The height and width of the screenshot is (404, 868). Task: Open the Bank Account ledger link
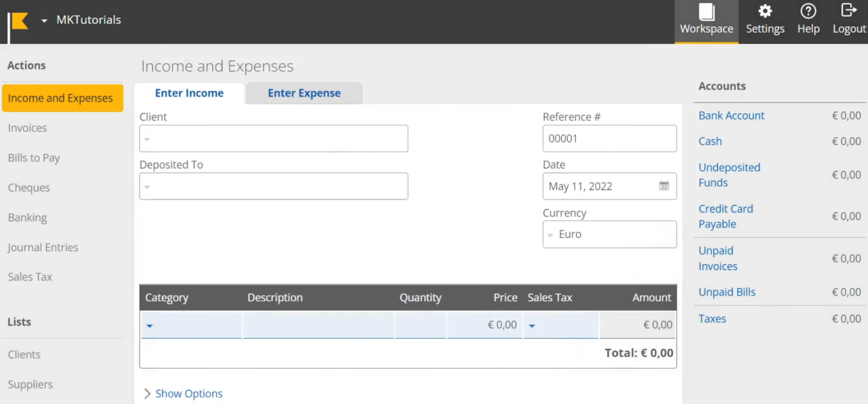(x=731, y=116)
